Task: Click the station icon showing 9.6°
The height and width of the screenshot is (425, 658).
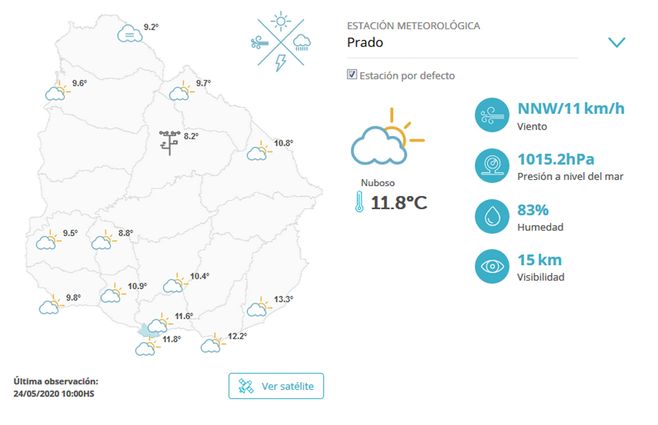Action: (56, 91)
